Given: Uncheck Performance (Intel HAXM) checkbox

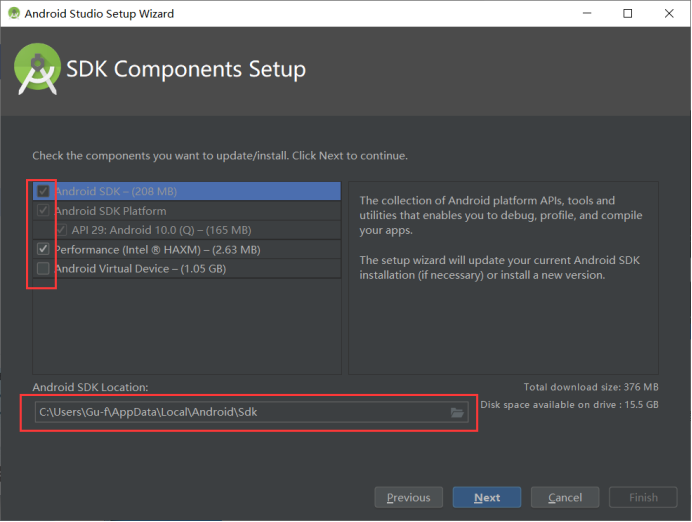Looking at the screenshot, I should pyautogui.click(x=43, y=249).
